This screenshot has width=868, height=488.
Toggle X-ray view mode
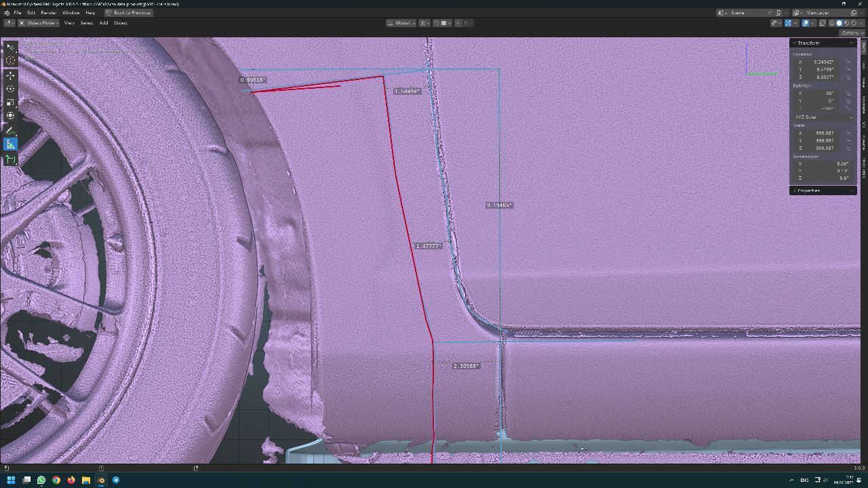(x=822, y=23)
